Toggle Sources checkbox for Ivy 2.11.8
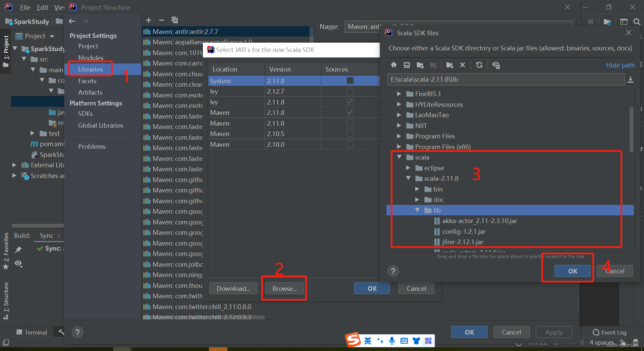Screen dimensions: 644x351 (x=350, y=102)
